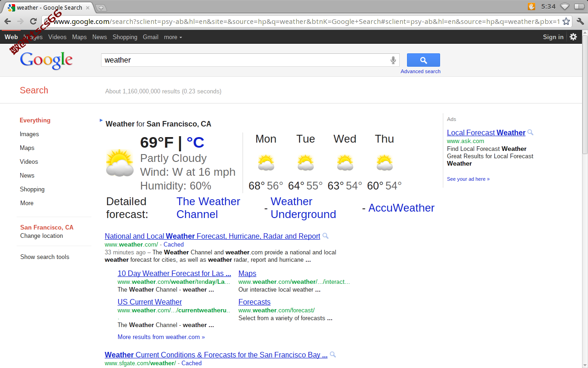This screenshot has width=588, height=368.
Task: Open the gear options icon next to Sign in
Action: [x=573, y=37]
